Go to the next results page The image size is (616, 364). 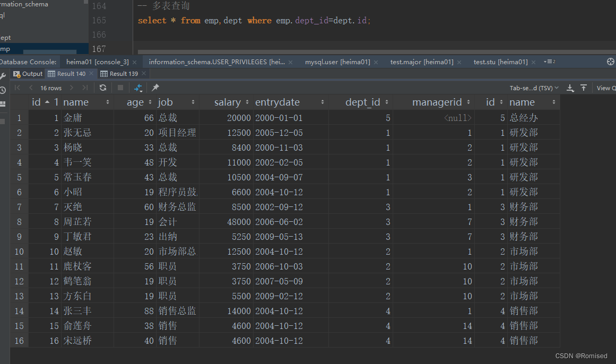tap(72, 88)
